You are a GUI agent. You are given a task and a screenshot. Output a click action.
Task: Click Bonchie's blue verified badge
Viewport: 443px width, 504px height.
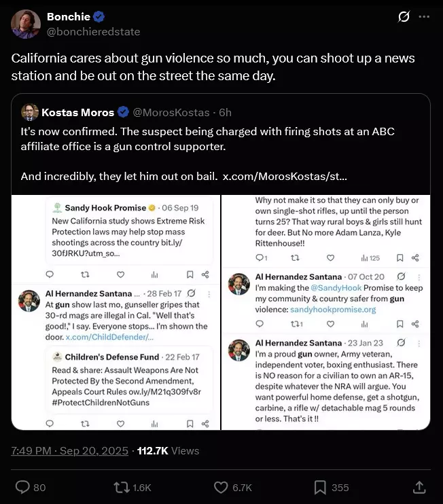99,16
